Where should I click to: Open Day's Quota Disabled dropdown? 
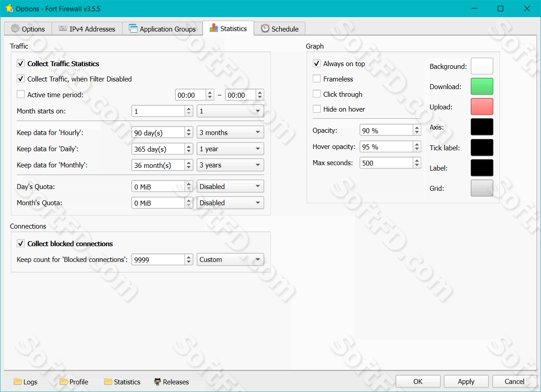tap(230, 186)
